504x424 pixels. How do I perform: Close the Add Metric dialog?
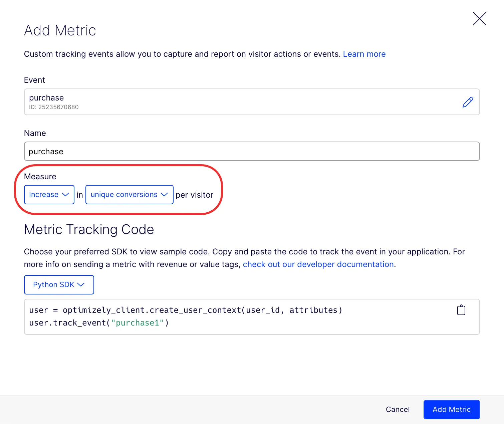tap(479, 19)
